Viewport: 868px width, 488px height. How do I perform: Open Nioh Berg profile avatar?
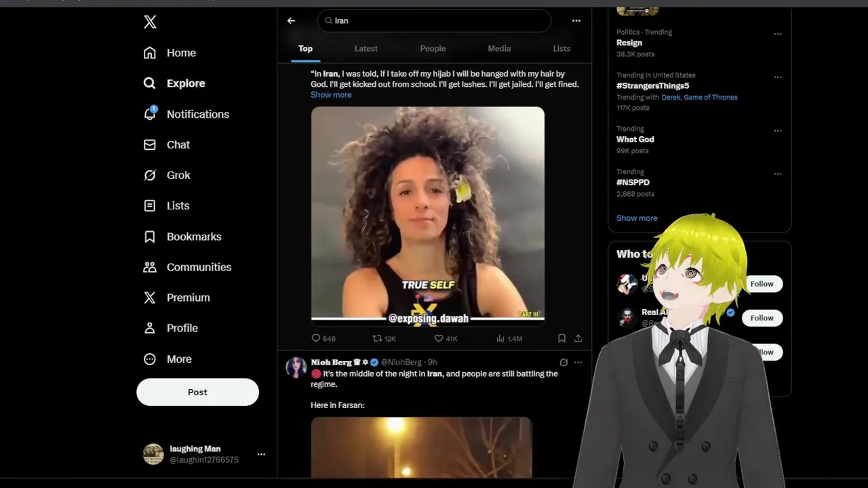point(296,367)
